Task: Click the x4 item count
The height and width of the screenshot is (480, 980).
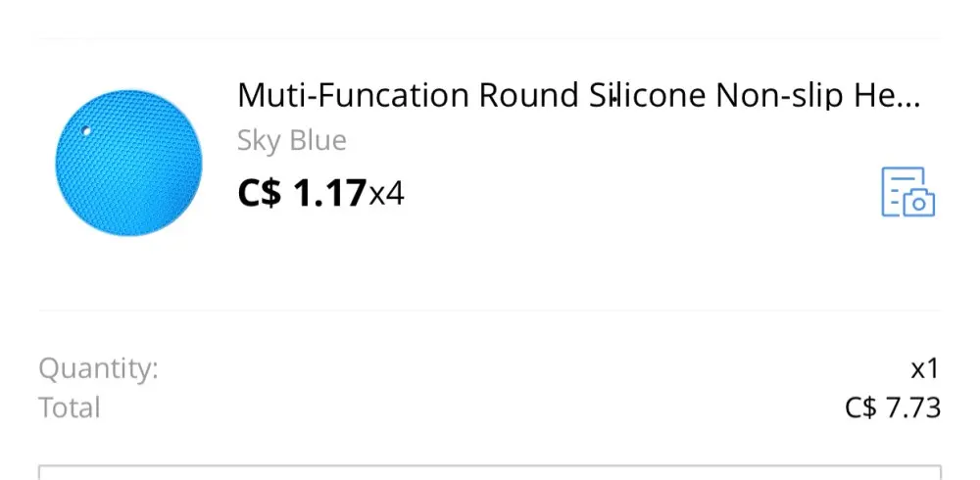Action: [386, 194]
